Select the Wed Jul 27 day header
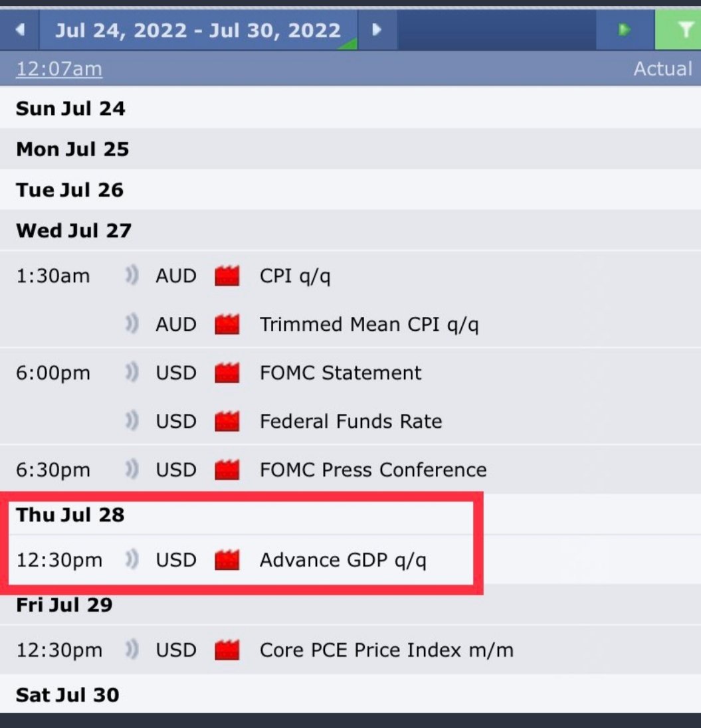 (x=350, y=230)
